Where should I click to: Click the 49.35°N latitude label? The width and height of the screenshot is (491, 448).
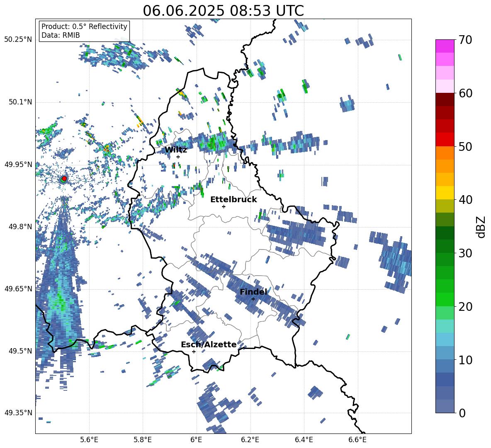[x=18, y=413]
